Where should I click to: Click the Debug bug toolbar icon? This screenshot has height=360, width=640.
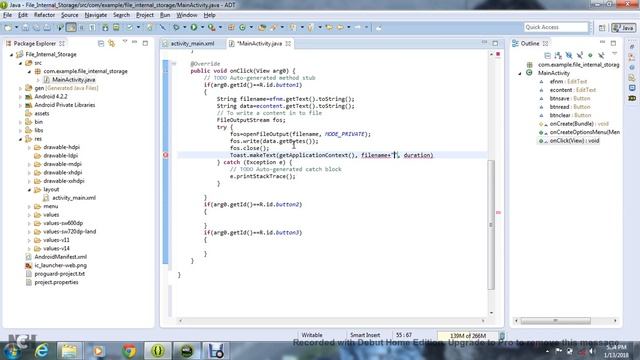pos(176,27)
